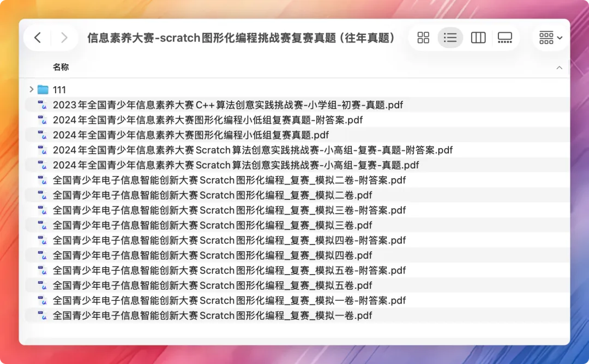Toggle sort order arrow in name column
The height and width of the screenshot is (364, 589).
(x=559, y=68)
